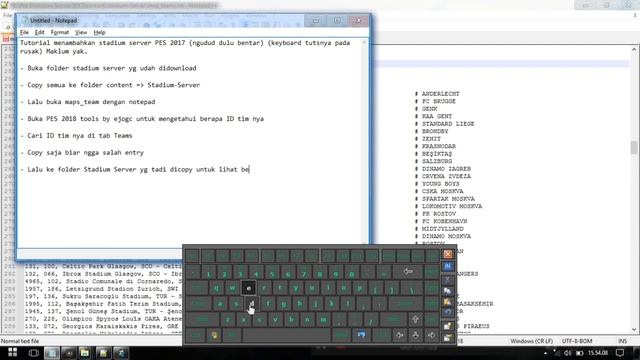Click the 'Sukru Saracoglu Stadium' line in background editor

click(x=103, y=296)
